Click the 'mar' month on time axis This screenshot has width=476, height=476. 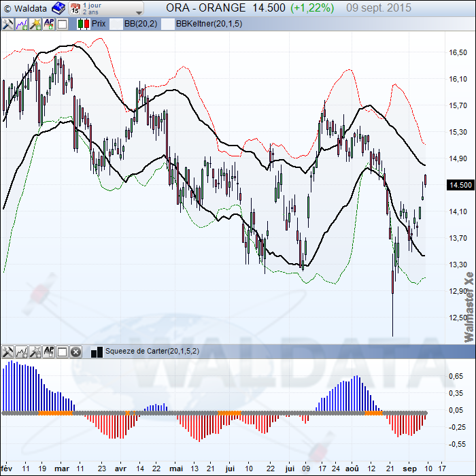pyautogui.click(x=62, y=469)
